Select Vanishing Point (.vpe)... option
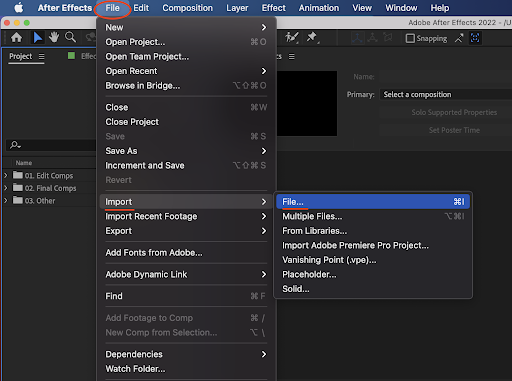The width and height of the screenshot is (512, 381). click(x=373, y=260)
